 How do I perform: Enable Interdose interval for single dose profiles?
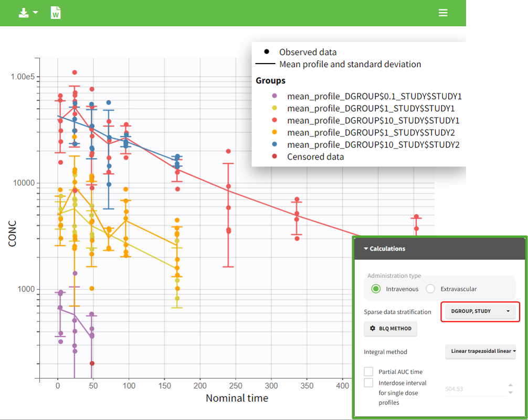368,383
